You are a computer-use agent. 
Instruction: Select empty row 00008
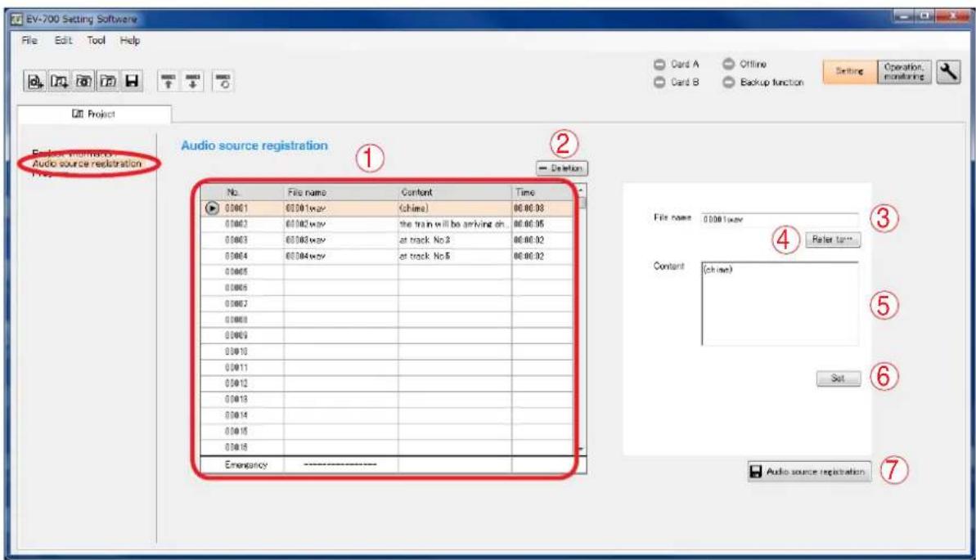387,320
